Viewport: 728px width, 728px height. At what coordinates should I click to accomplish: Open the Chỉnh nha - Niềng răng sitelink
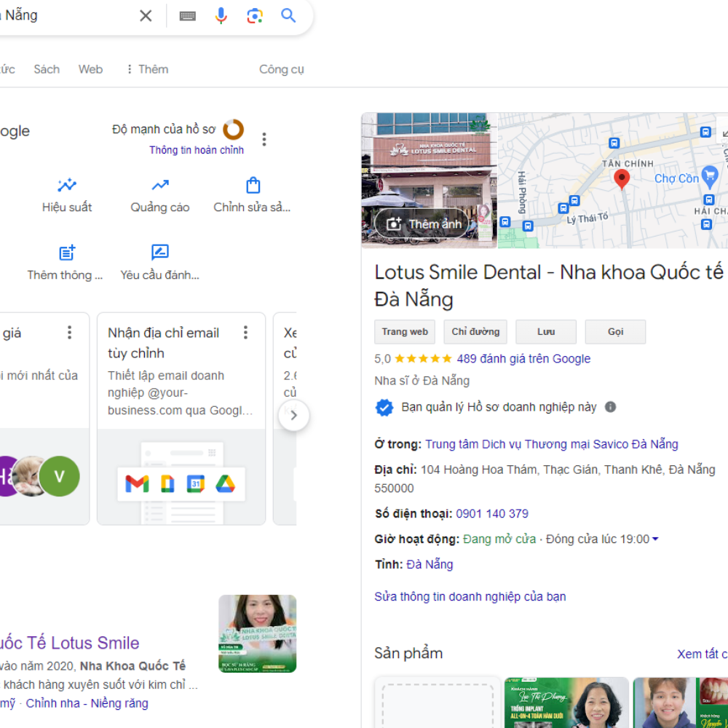point(87,703)
